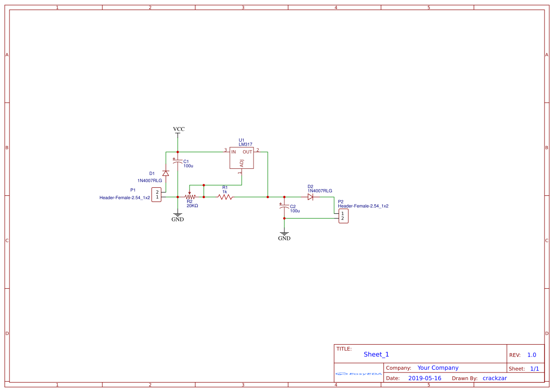Screen dimensions: 554x392
Task: Click the Sheet_1 title text
Action: tap(376, 354)
